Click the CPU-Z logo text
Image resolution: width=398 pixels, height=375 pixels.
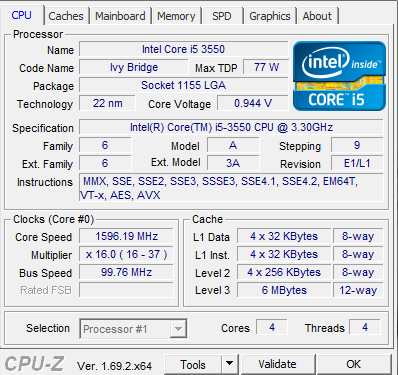tap(34, 364)
